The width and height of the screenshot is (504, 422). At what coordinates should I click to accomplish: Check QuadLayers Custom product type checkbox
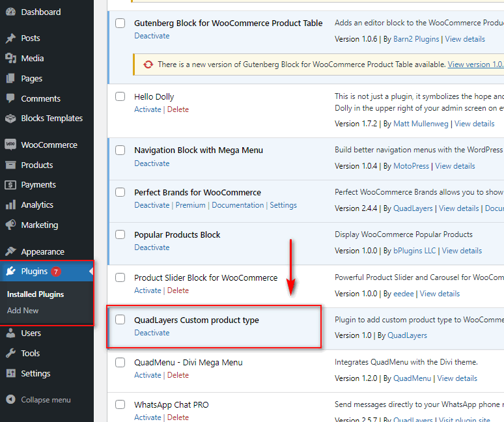tap(120, 320)
